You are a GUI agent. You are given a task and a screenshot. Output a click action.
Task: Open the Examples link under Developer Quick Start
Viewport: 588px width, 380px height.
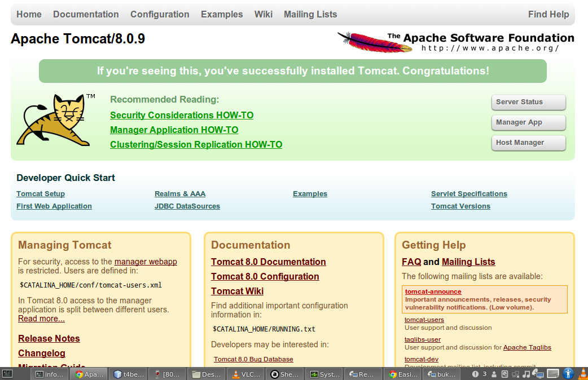click(310, 194)
